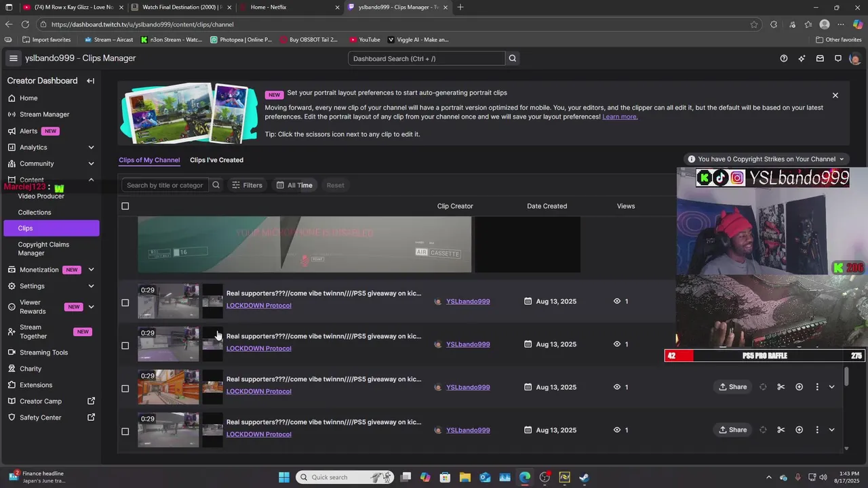Screen dimensions: 868x488
Task: Open YSLbando999 creator link on orange-thumbnail row
Action: point(468,387)
